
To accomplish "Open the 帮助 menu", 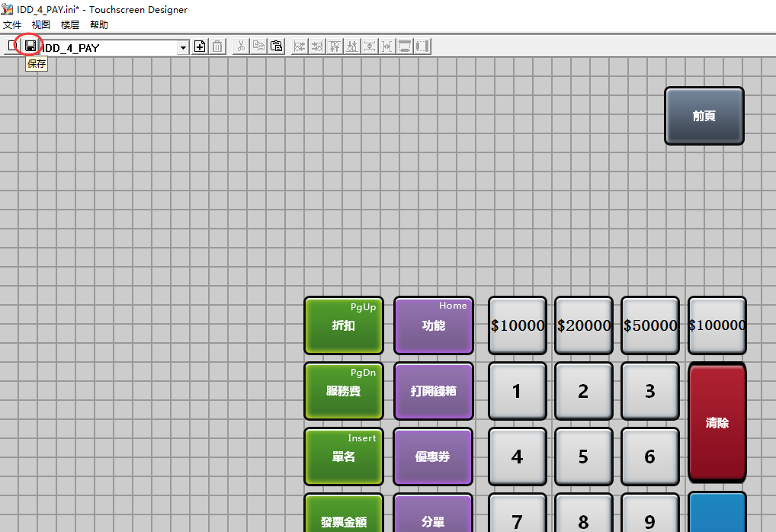I will [99, 24].
